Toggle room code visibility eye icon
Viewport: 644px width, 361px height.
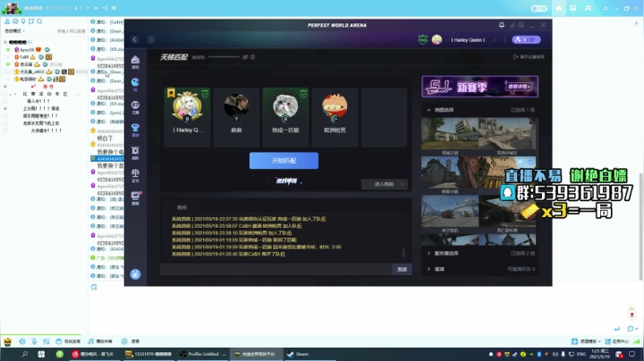tap(245, 57)
